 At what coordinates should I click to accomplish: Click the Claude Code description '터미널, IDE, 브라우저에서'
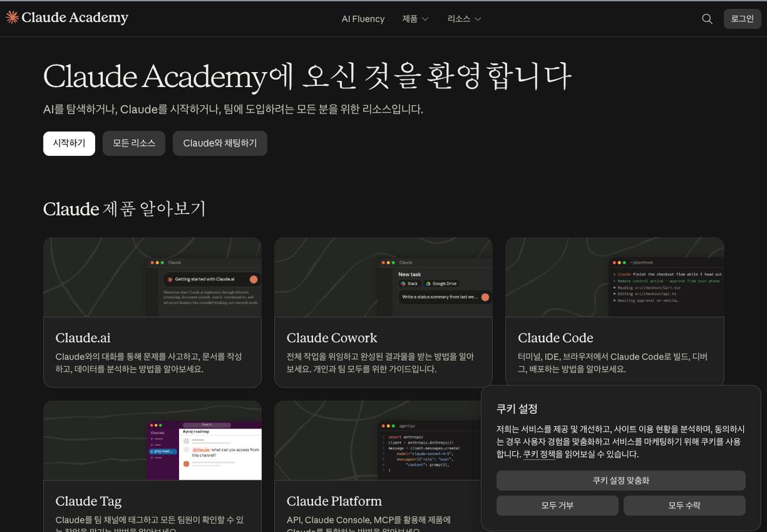563,356
